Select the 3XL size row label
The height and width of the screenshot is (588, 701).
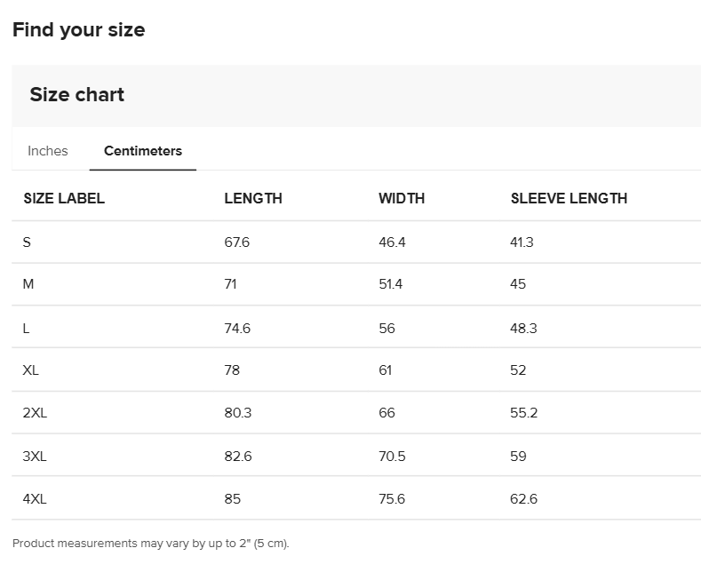point(35,457)
